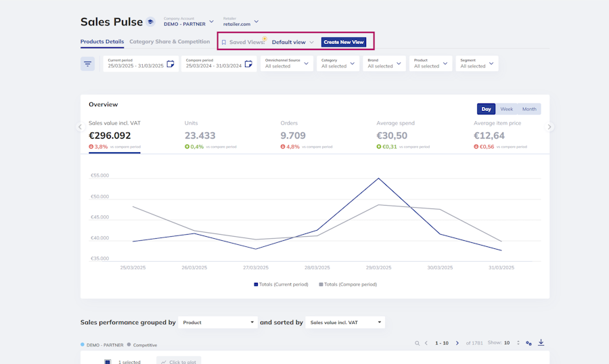Select the Units metric card

coord(200,135)
